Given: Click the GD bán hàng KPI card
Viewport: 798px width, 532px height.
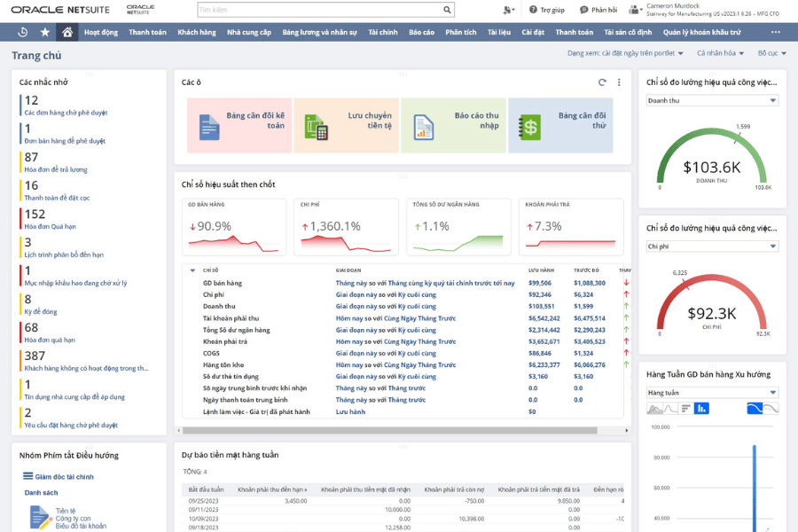Looking at the screenshot, I should [x=234, y=227].
